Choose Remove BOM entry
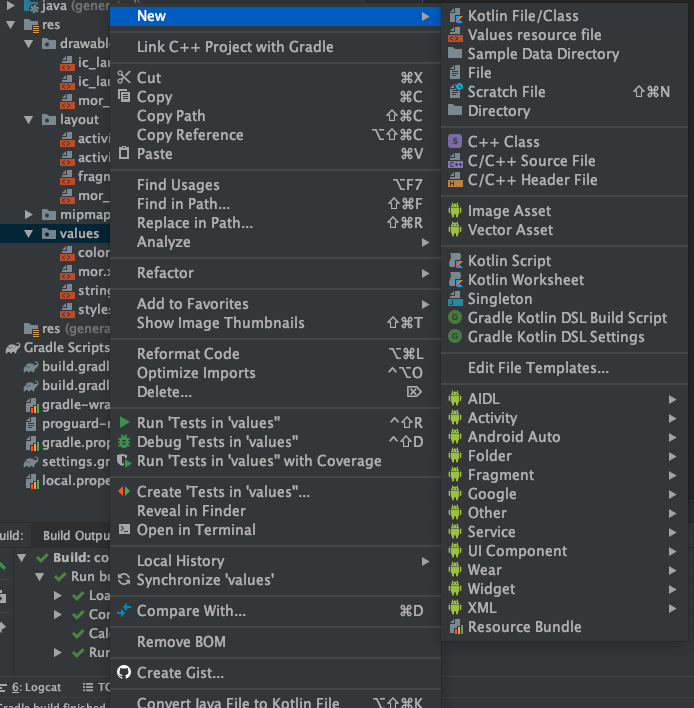This screenshot has width=694, height=708. [275, 642]
